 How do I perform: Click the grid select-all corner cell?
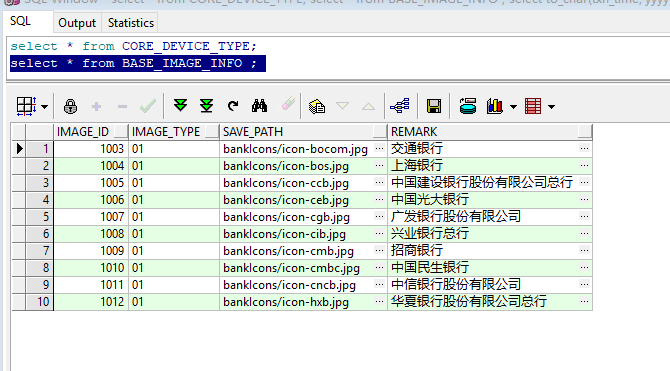click(x=19, y=131)
